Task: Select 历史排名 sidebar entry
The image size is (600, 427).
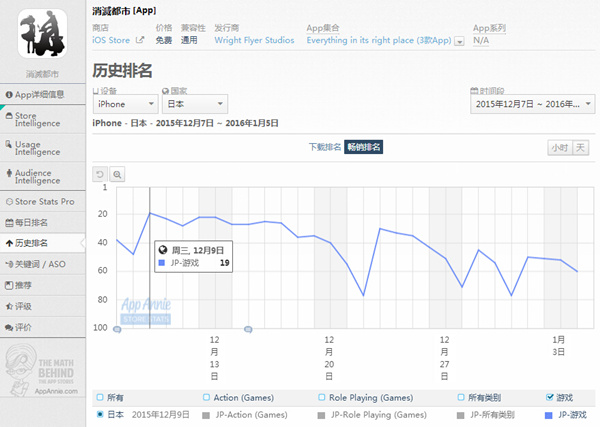Action: point(42,243)
